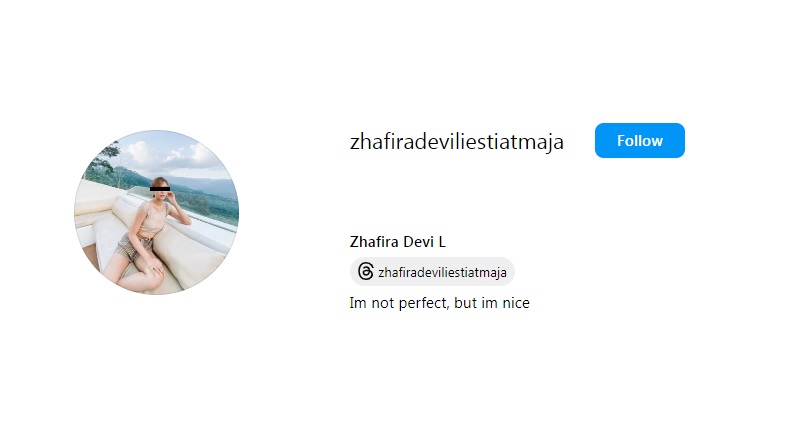Click the bio text Im not perfect
This screenshot has width=790, height=445.
[x=398, y=303]
